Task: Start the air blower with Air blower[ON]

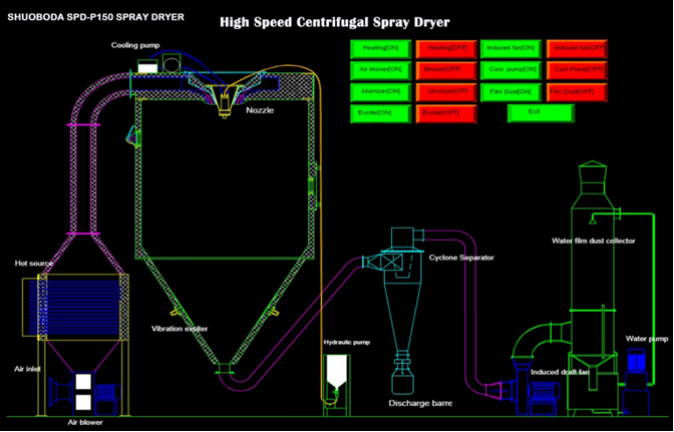Action: (381, 70)
